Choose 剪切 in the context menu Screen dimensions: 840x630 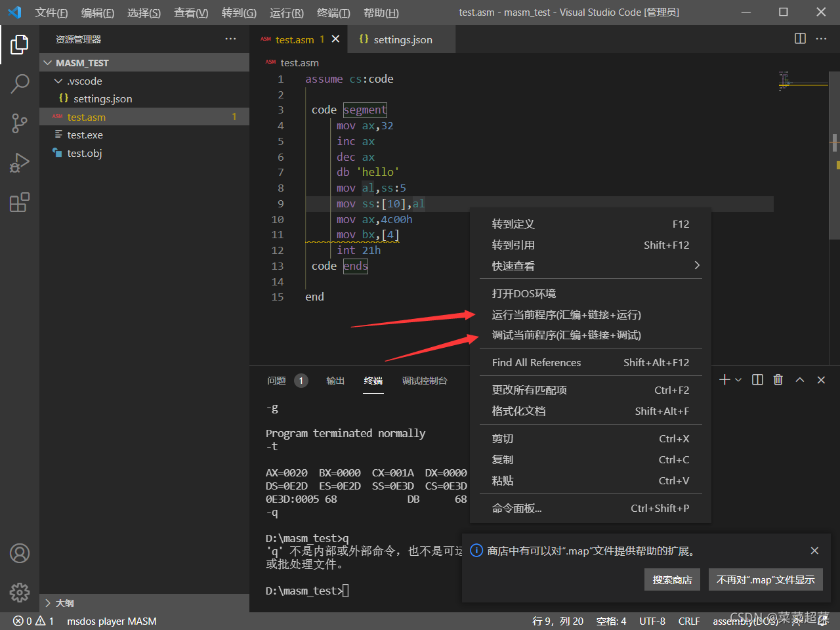(x=591, y=438)
